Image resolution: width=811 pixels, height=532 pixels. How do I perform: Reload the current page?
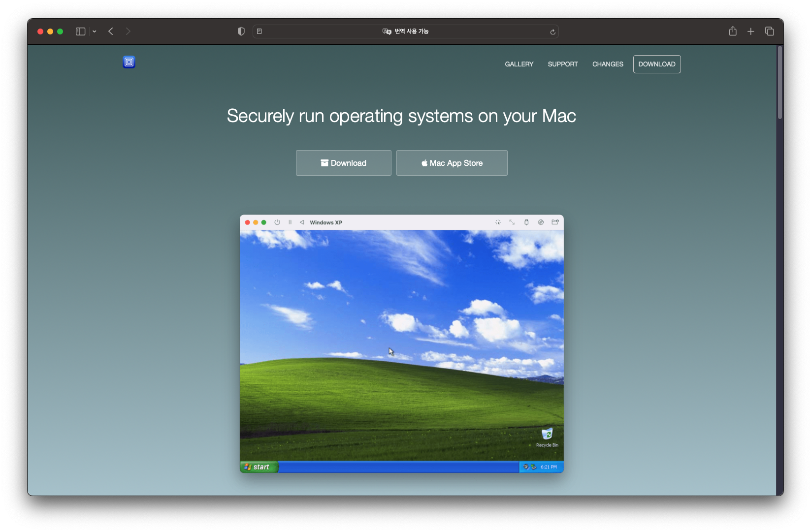552,32
